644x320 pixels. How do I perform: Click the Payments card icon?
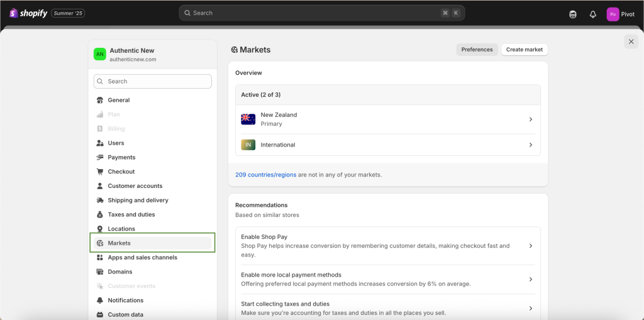(100, 157)
